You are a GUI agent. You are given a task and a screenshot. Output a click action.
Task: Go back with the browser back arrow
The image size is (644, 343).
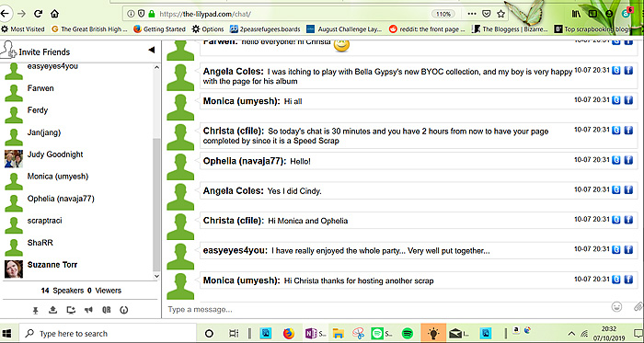tap(5, 14)
